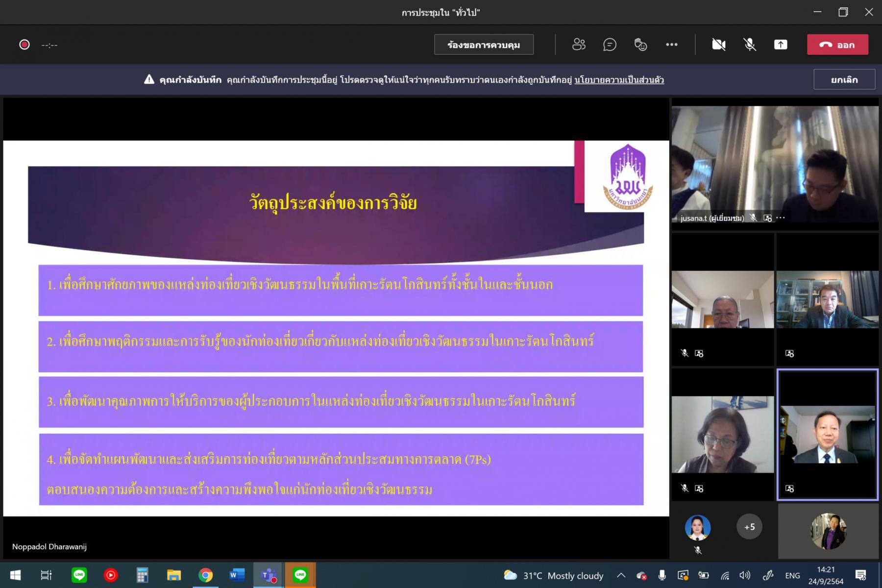Open the share content tray icon

(x=781, y=45)
